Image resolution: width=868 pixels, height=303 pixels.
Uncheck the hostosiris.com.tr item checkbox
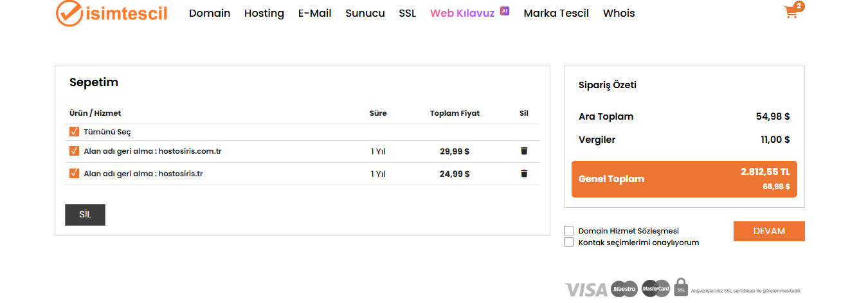(74, 151)
